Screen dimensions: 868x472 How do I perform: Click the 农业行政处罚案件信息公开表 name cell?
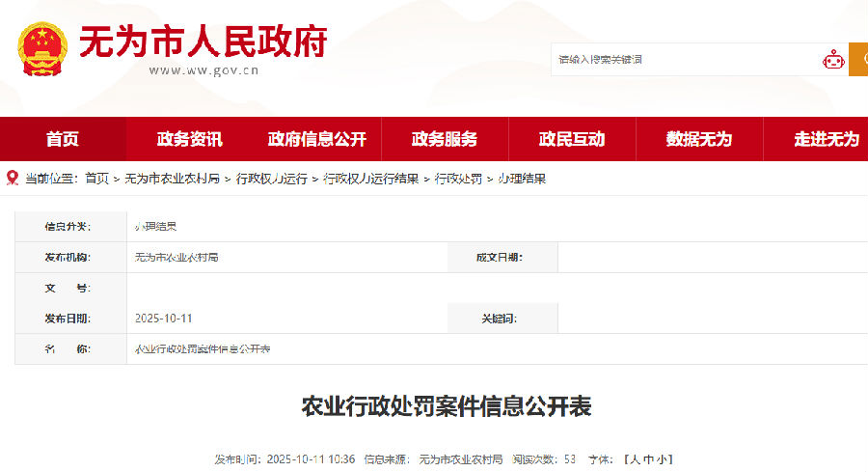coord(203,349)
